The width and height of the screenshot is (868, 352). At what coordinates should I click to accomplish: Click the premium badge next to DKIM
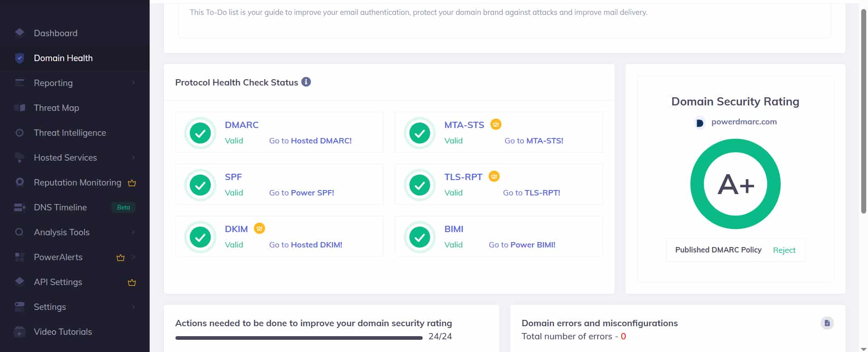click(259, 228)
